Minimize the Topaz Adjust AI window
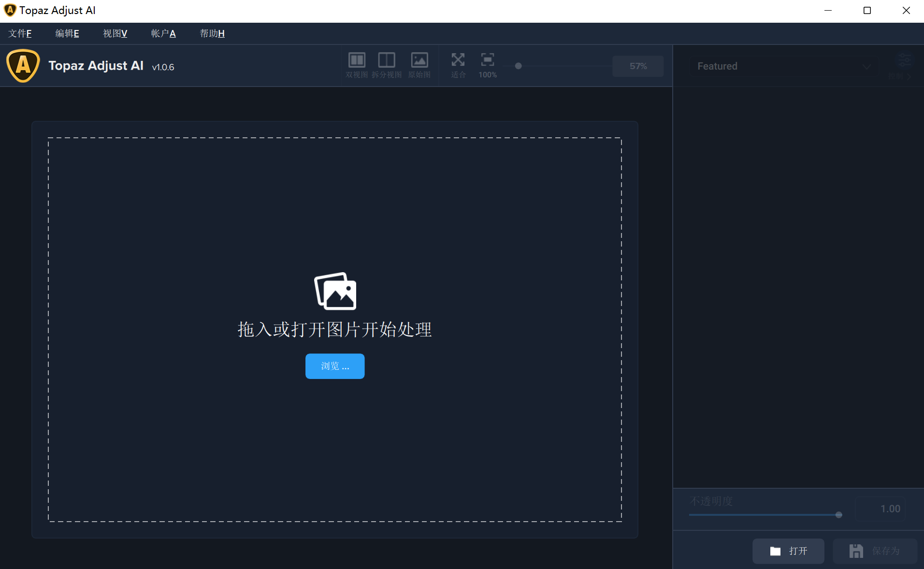Viewport: 924px width, 569px height. point(828,11)
